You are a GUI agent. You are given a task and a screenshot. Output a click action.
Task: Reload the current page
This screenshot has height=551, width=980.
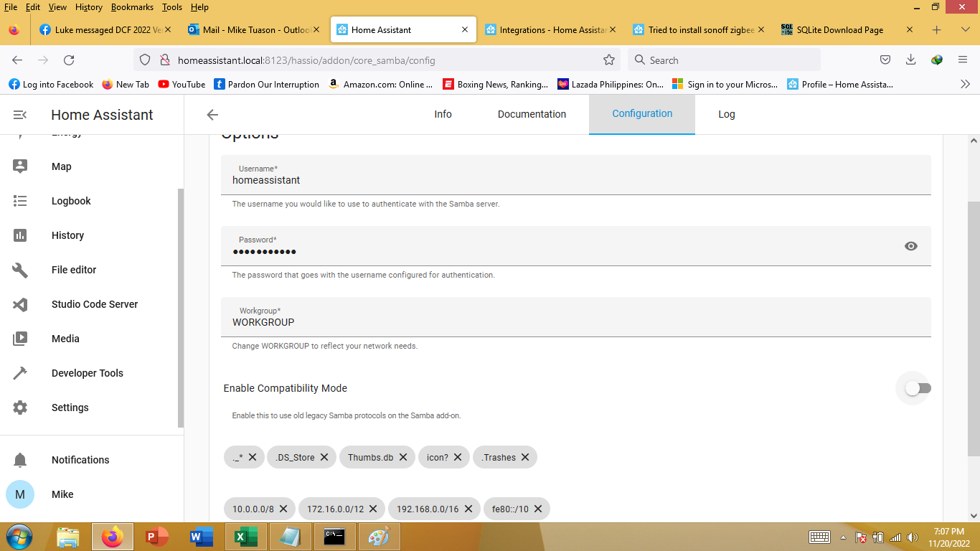(69, 60)
